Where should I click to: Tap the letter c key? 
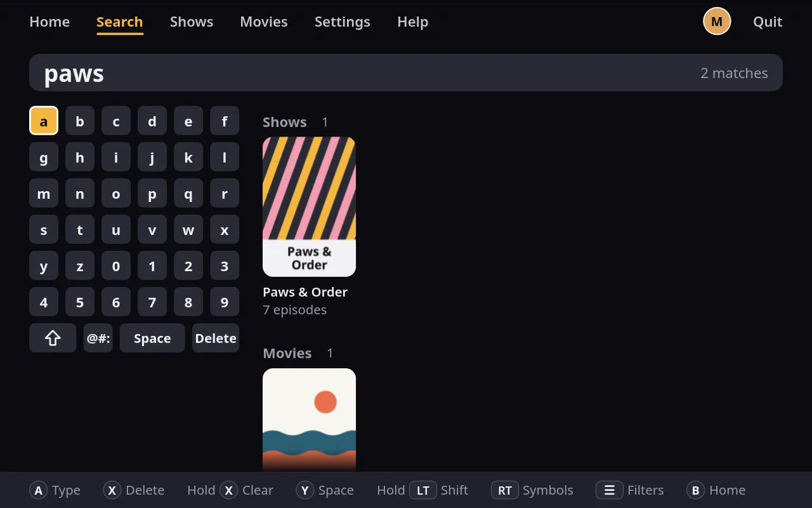click(116, 121)
